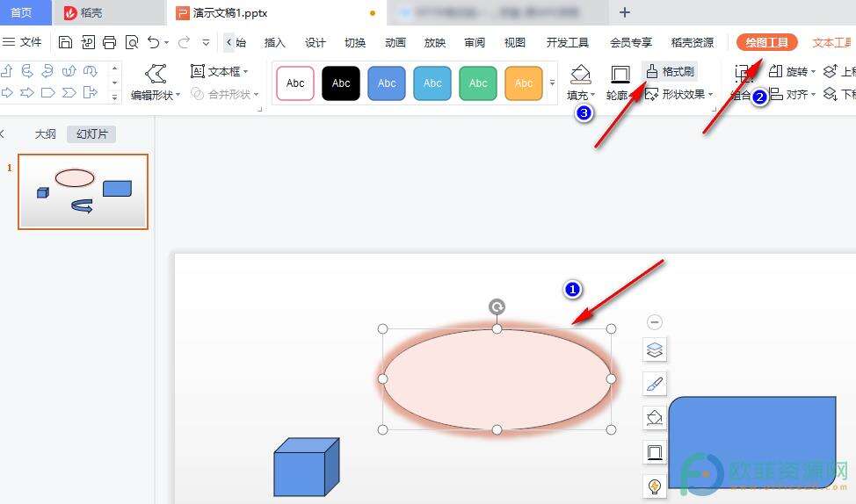Switch to the Animation ribbon tab
Viewport: 856px width, 504px height.
(395, 42)
